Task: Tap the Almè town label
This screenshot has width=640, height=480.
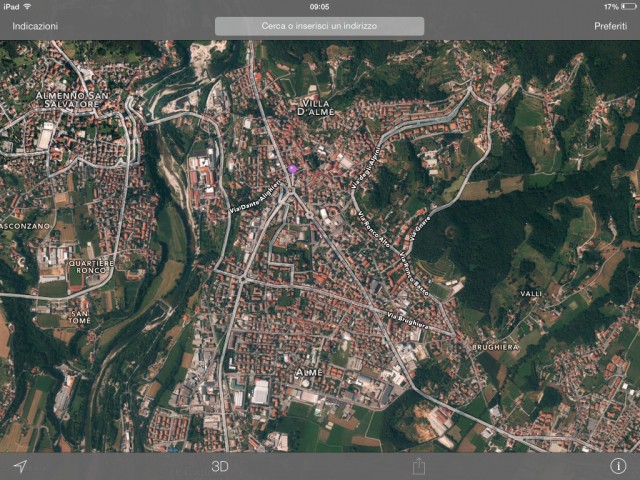Action: 309,372
